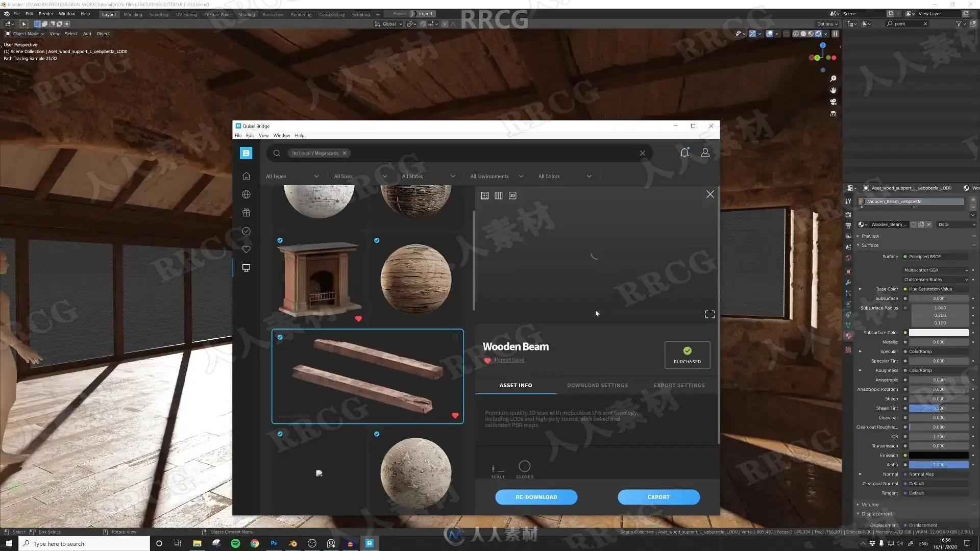Open the globe browse icon in sidebar
Screen dimensions: 980x551
coord(246,194)
